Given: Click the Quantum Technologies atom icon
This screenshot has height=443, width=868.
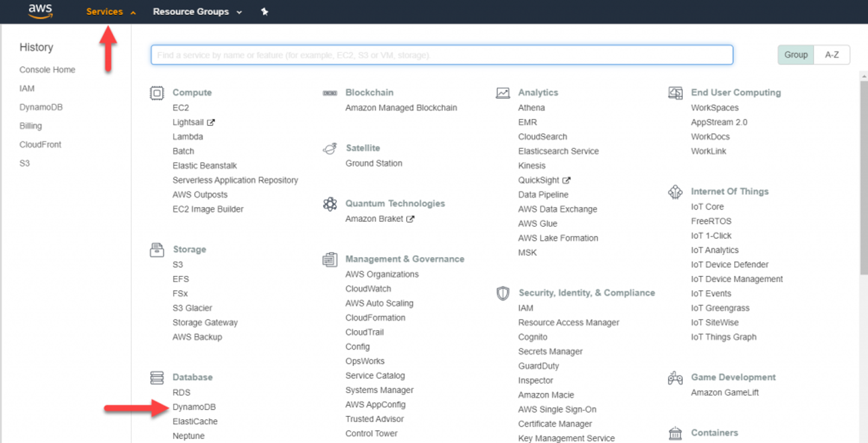Looking at the screenshot, I should click(x=330, y=204).
